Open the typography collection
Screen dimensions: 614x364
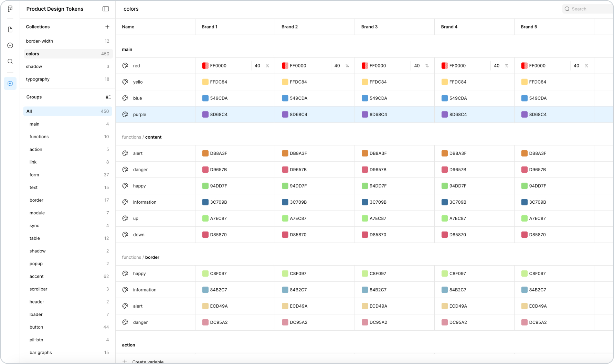[x=38, y=79]
